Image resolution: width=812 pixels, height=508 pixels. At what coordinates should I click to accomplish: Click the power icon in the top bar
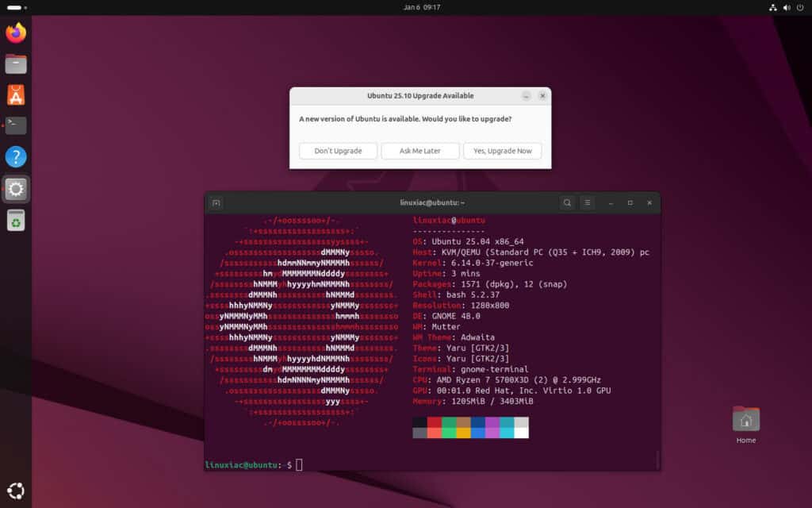click(x=800, y=7)
